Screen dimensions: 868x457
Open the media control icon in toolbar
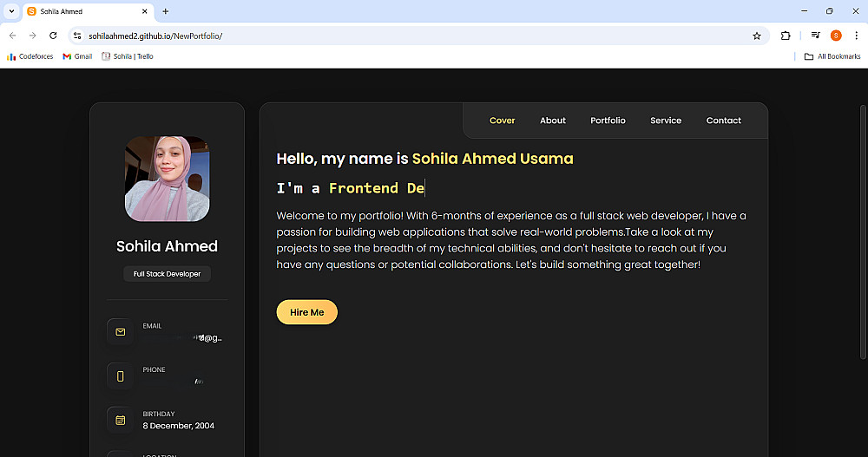(x=816, y=36)
